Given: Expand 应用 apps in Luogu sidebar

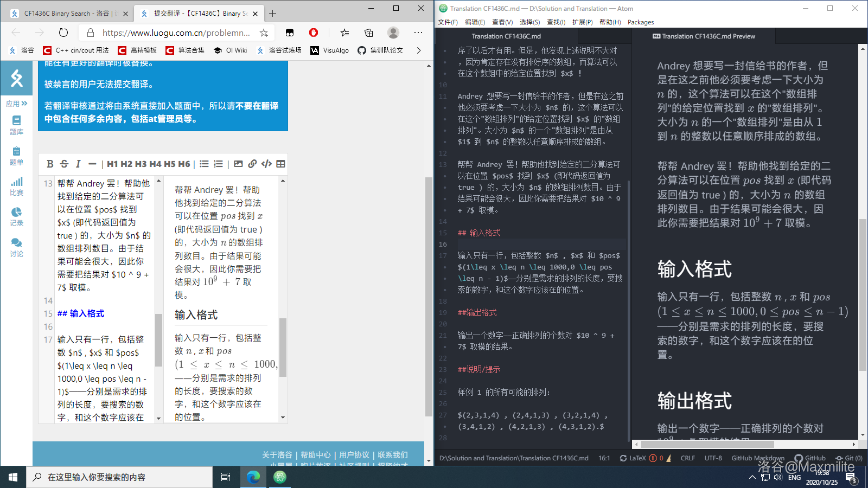Looking at the screenshot, I should click(16, 104).
